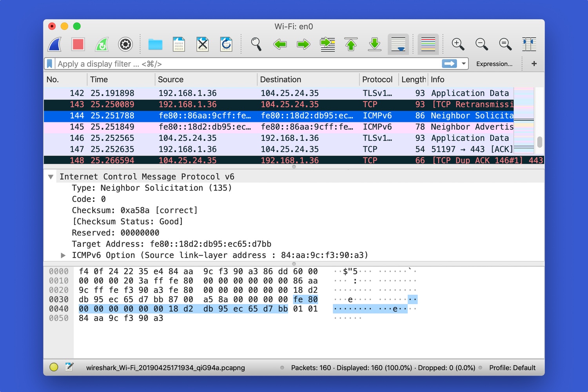Sort packets by Time column

coord(121,80)
